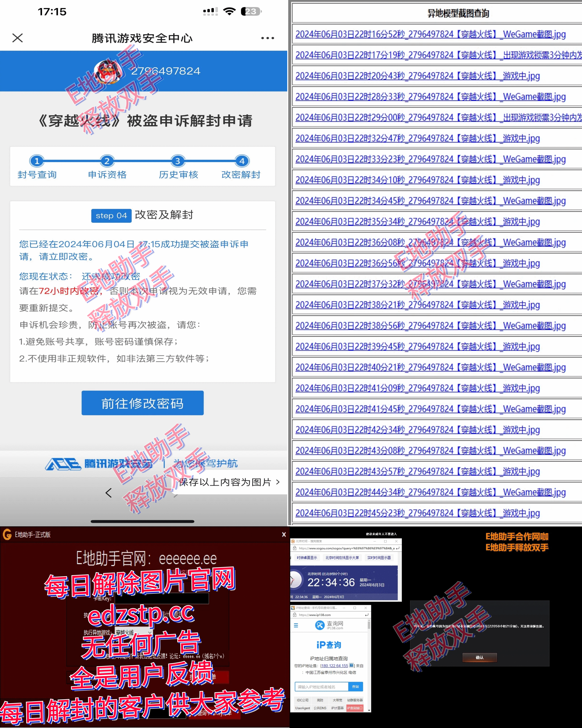Image resolution: width=582 pixels, height=728 pixels.
Task: Open link 22时20分43秒 游戏中.jpg
Action: [418, 76]
